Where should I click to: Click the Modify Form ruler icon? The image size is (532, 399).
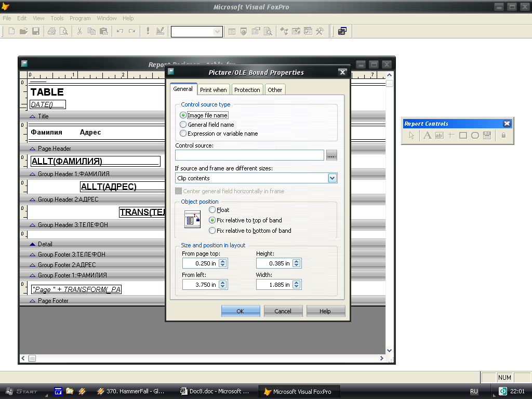160,31
